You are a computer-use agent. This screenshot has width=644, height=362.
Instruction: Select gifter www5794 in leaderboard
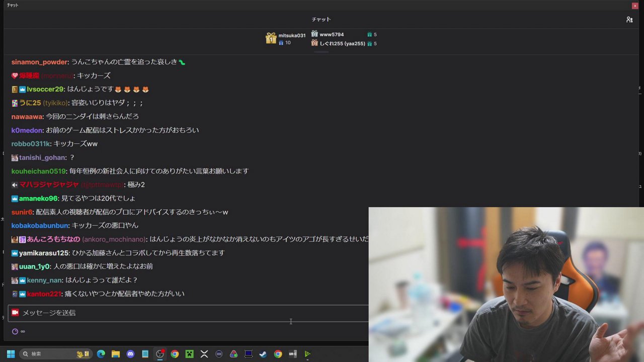click(332, 35)
